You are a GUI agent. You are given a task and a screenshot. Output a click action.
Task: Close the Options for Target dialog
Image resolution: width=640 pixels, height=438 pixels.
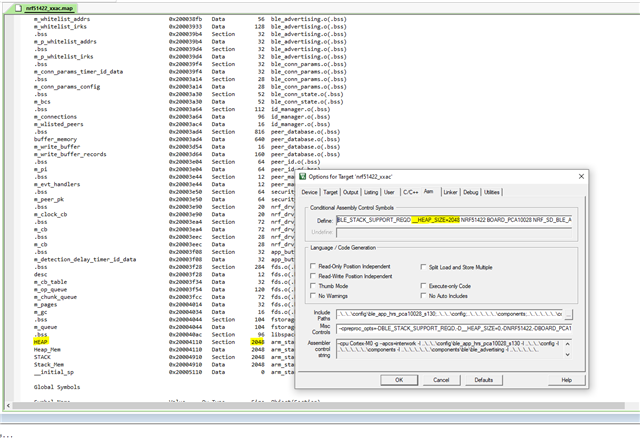pos(581,176)
